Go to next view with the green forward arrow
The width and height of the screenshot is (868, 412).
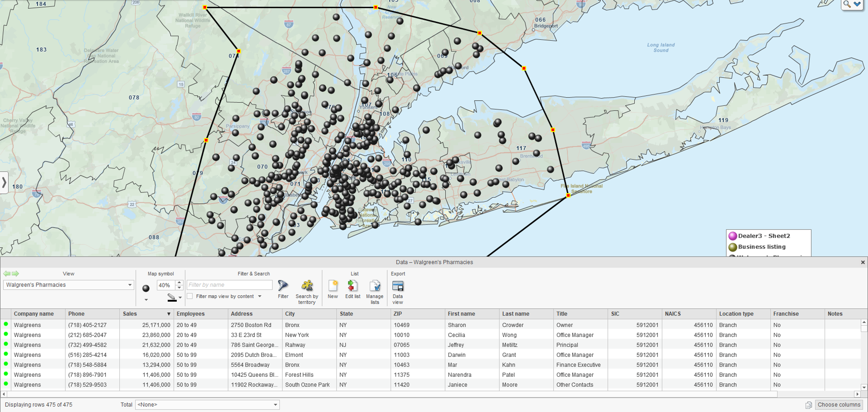pos(16,273)
